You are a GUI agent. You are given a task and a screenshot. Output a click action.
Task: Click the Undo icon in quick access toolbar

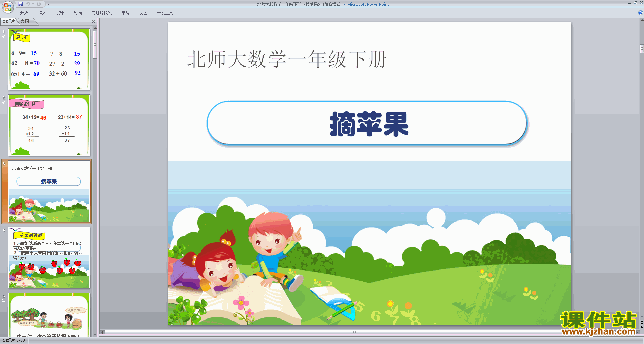pos(28,4)
